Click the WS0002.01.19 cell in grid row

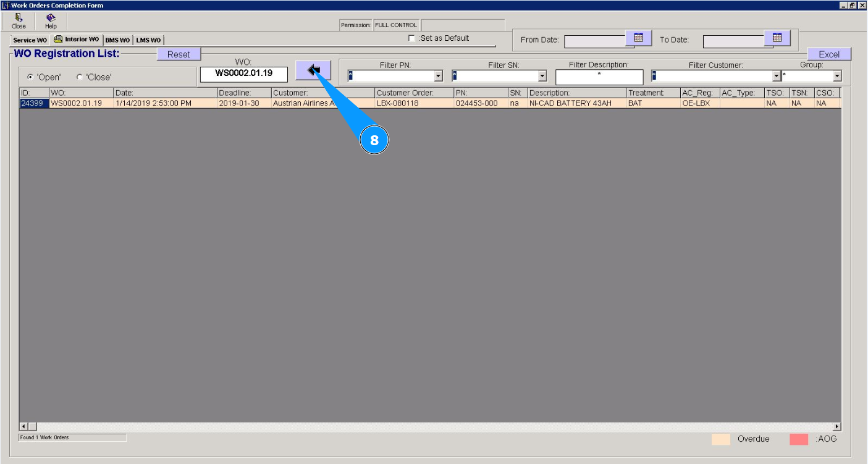(82, 103)
